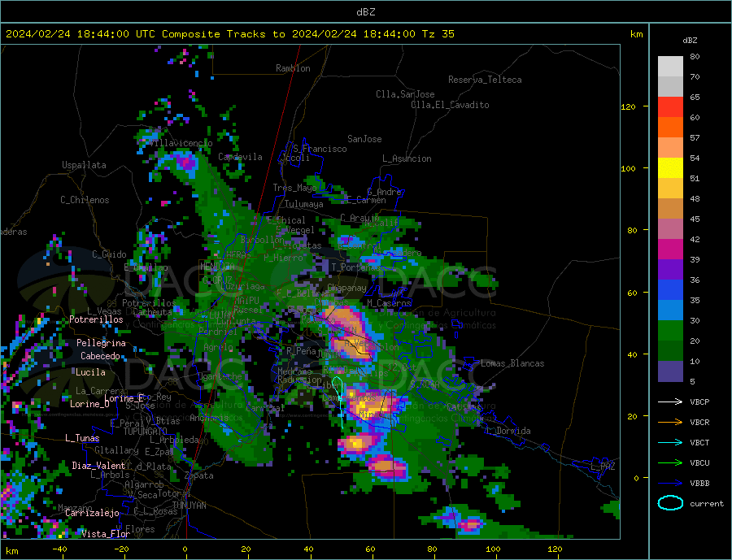Click the C_Chilenos place label
Image resolution: width=732 pixels, height=560 pixels.
point(85,200)
